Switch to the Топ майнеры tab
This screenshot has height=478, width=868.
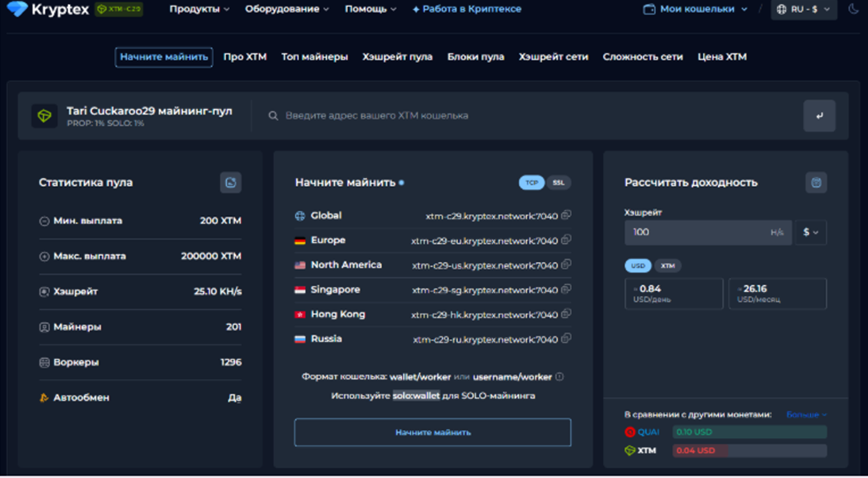point(314,57)
